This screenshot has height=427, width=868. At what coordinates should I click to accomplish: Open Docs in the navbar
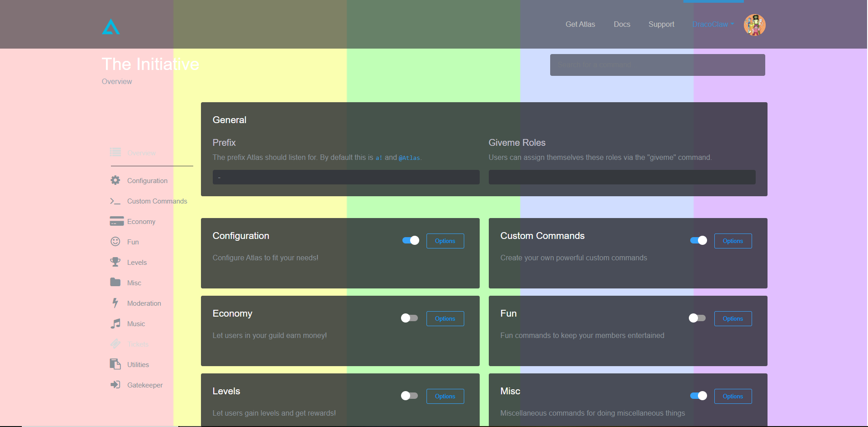(x=622, y=25)
